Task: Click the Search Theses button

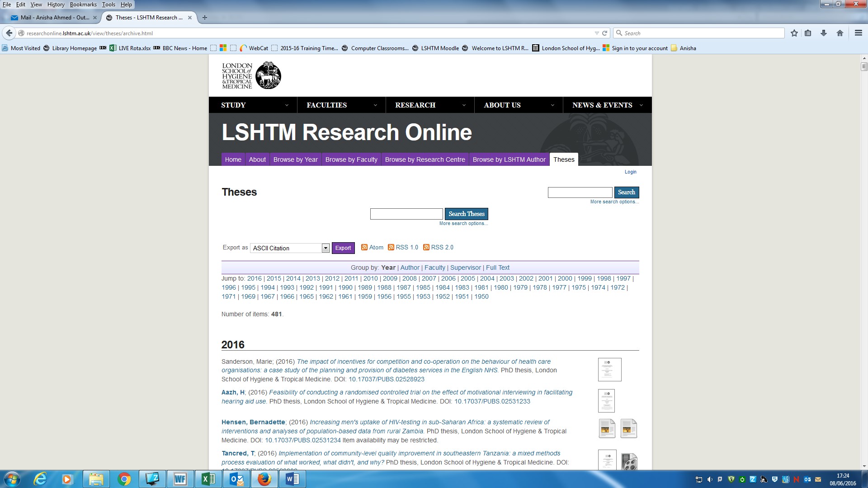Action: [x=466, y=214]
